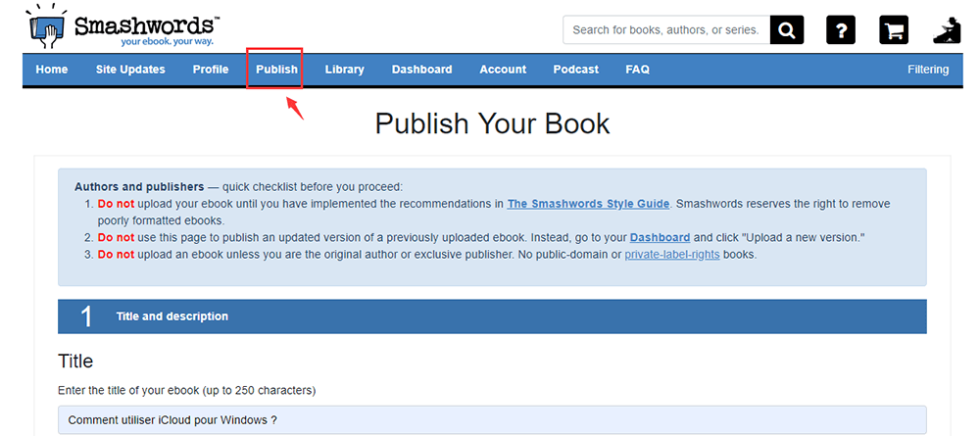
Task: Open the FAQ menu item
Action: pos(637,70)
